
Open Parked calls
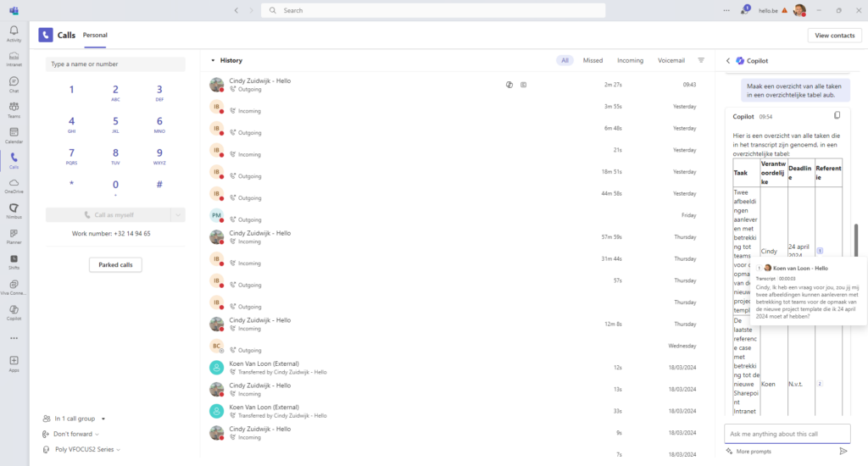click(x=115, y=264)
